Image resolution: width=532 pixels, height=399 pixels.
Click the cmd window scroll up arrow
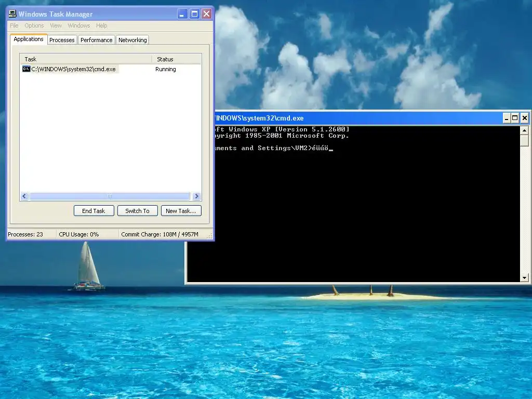525,130
